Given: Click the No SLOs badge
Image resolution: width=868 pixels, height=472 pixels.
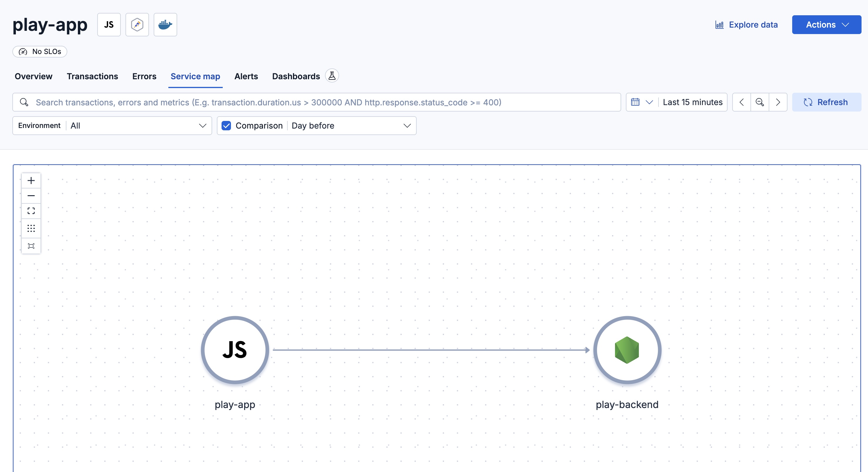Looking at the screenshot, I should [40, 51].
